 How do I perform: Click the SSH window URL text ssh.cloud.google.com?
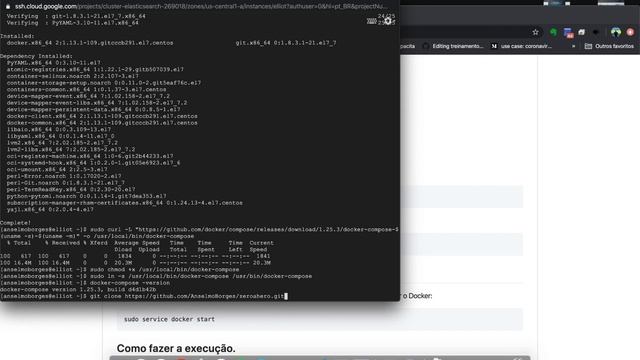[46, 7]
